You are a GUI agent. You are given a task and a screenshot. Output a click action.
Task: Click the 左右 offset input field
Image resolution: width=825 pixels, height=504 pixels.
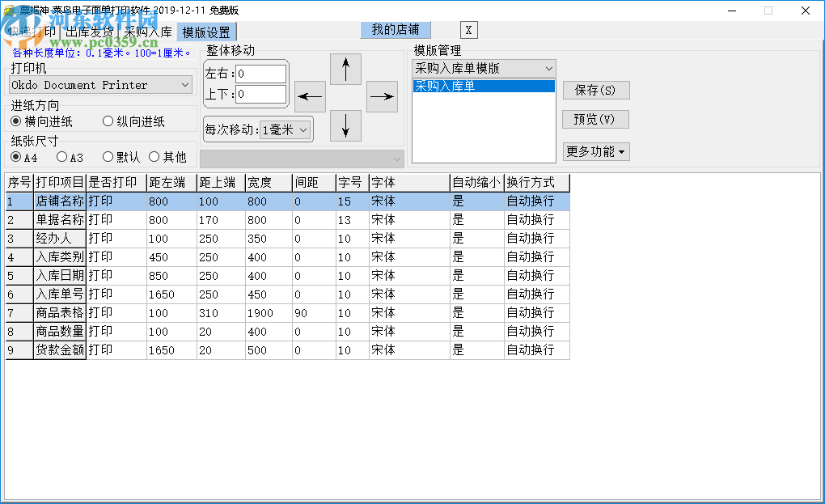[x=260, y=74]
